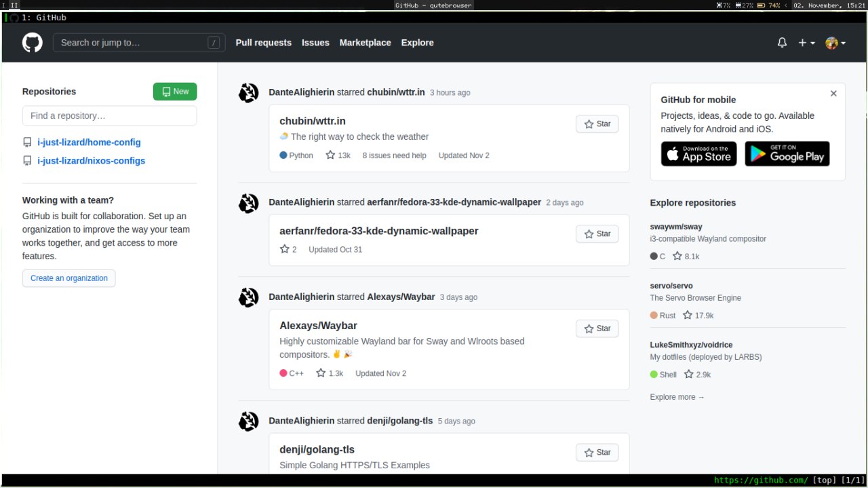The height and width of the screenshot is (488, 868).
Task: Open i-just-lizard/nixos-configs repository
Action: (91, 161)
